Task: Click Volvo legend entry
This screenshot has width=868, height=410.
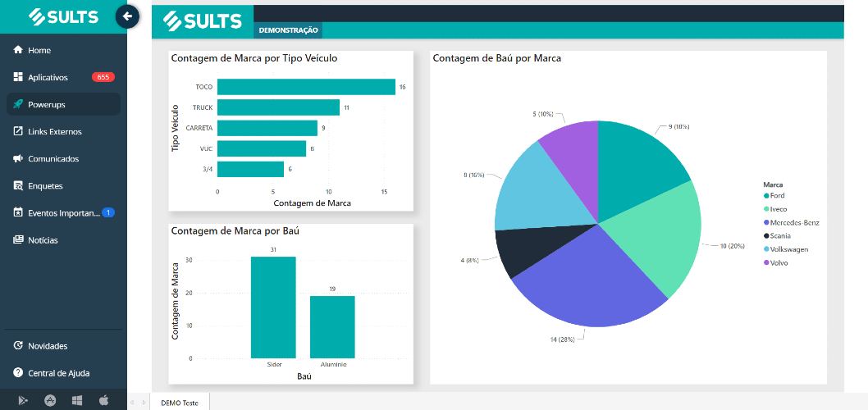Action: 775,263
